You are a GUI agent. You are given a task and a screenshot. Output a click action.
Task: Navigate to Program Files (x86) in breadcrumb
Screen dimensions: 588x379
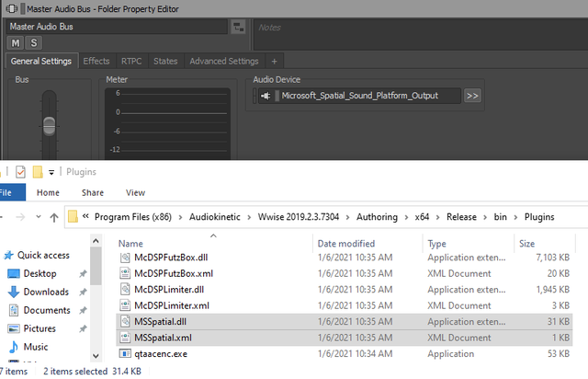[133, 217]
